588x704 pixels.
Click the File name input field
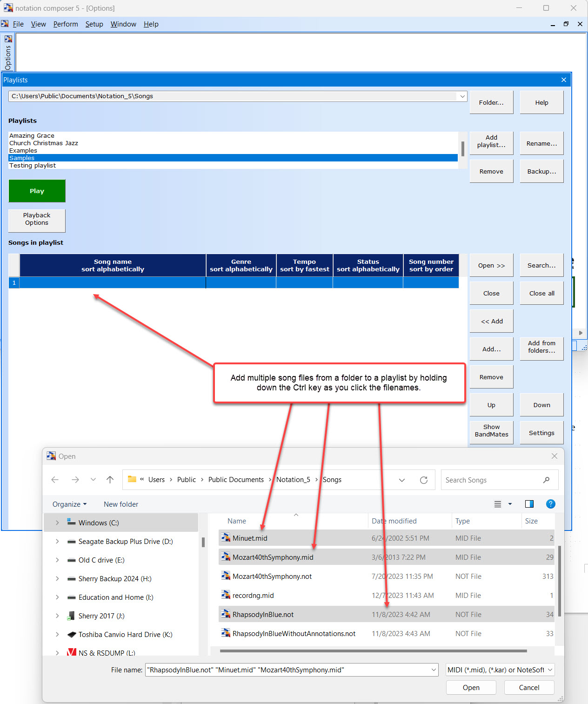click(x=287, y=670)
